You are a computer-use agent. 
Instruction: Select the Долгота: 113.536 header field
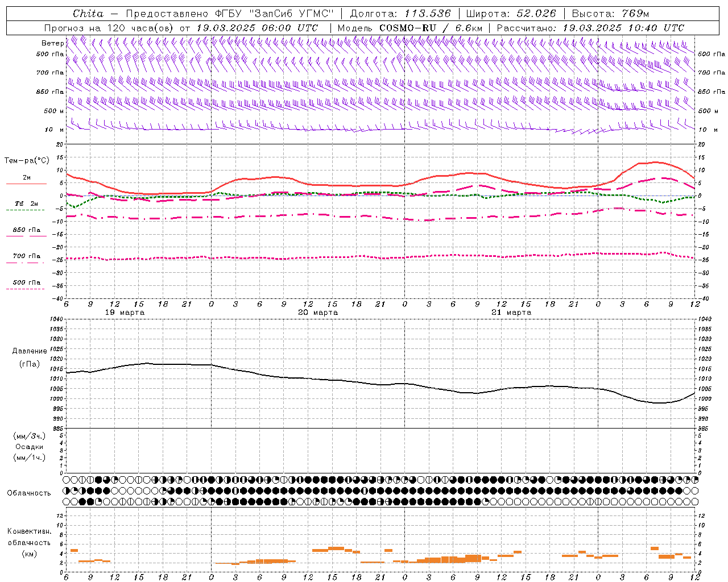tap(400, 14)
